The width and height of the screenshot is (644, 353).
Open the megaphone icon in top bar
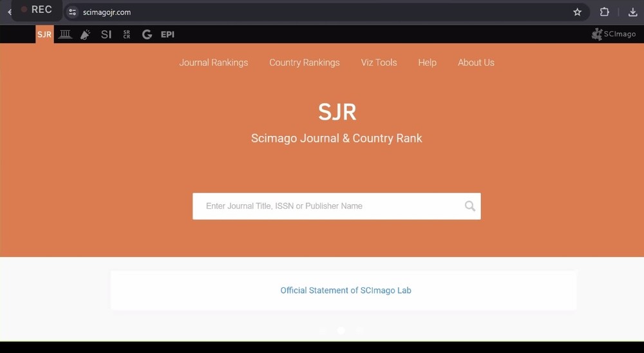(x=86, y=35)
